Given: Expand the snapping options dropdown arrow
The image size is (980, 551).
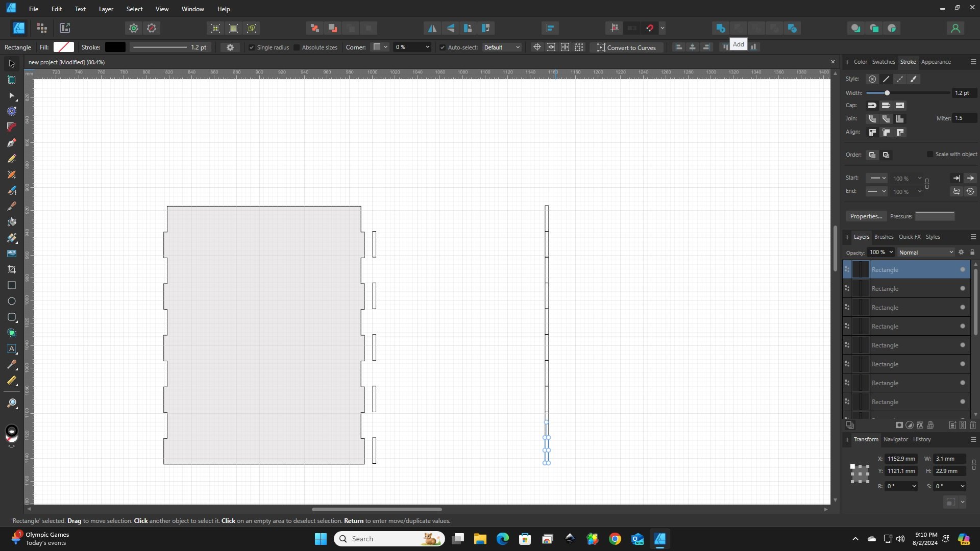Looking at the screenshot, I should (x=663, y=28).
